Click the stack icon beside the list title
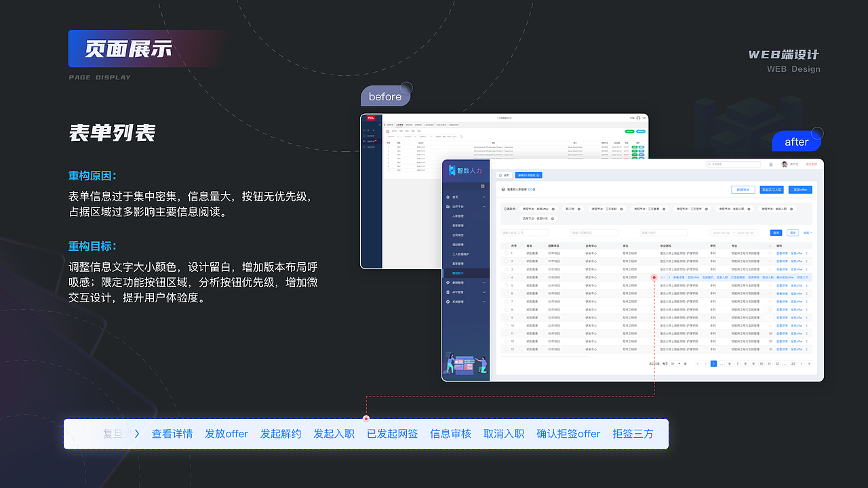This screenshot has height=488, width=868. 503,190
